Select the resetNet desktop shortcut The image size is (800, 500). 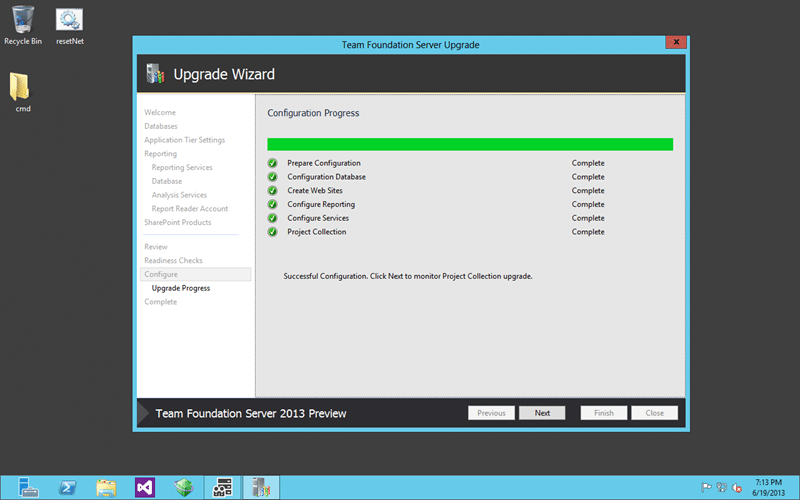[x=69, y=27]
